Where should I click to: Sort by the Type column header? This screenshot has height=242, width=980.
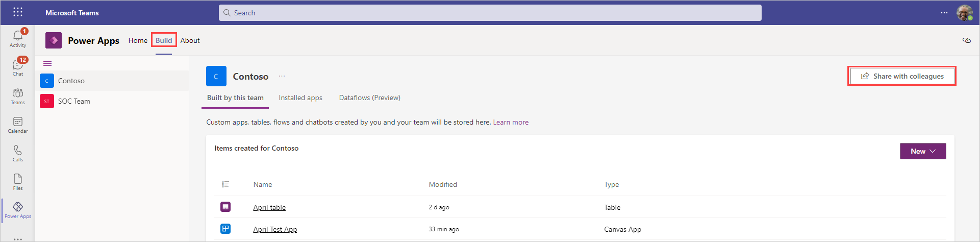pos(612,184)
